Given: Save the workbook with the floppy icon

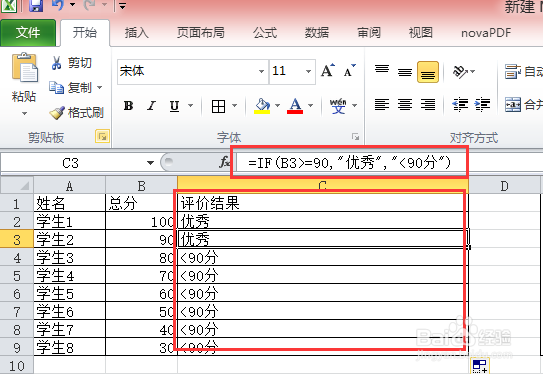Looking at the screenshot, I should 36,6.
